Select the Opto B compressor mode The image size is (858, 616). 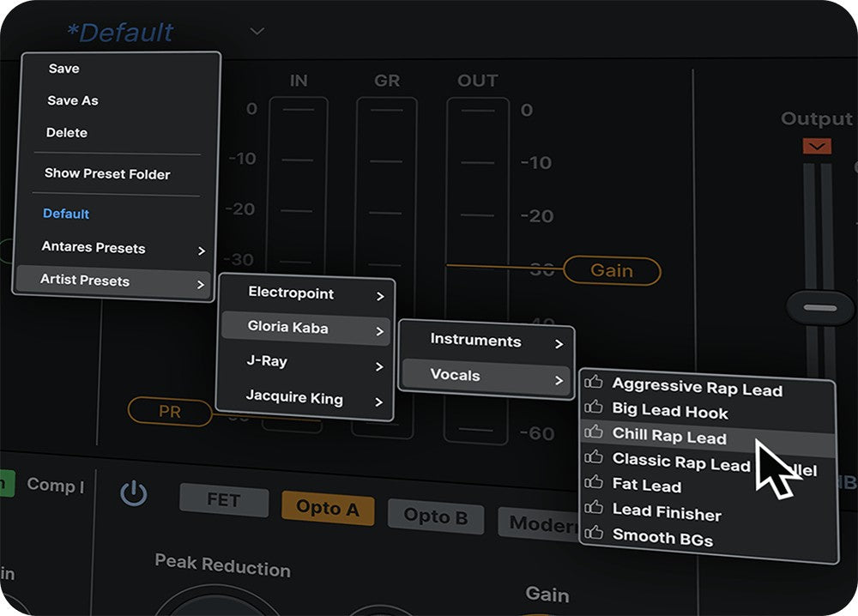pos(436,516)
